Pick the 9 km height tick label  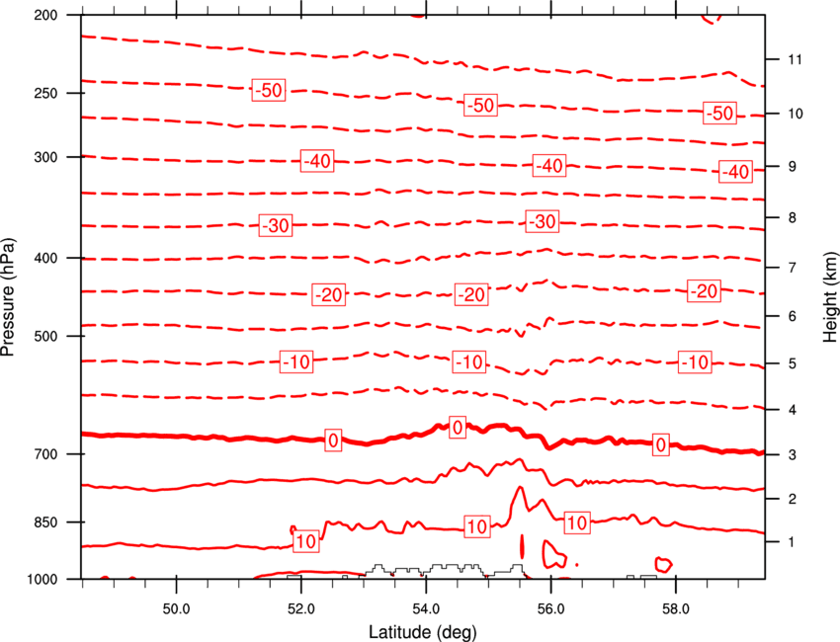point(792,167)
